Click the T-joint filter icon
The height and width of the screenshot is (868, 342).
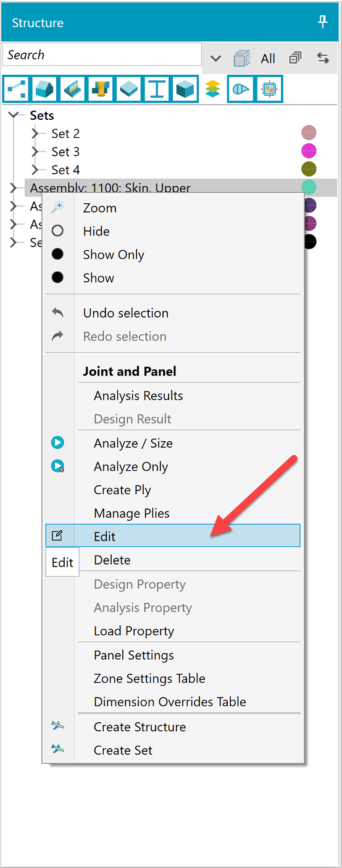coord(101,89)
